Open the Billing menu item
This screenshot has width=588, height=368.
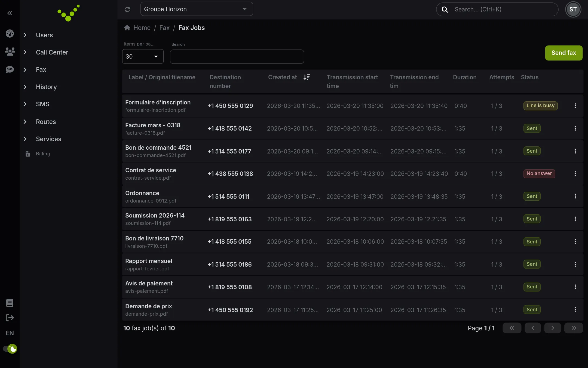click(x=43, y=154)
